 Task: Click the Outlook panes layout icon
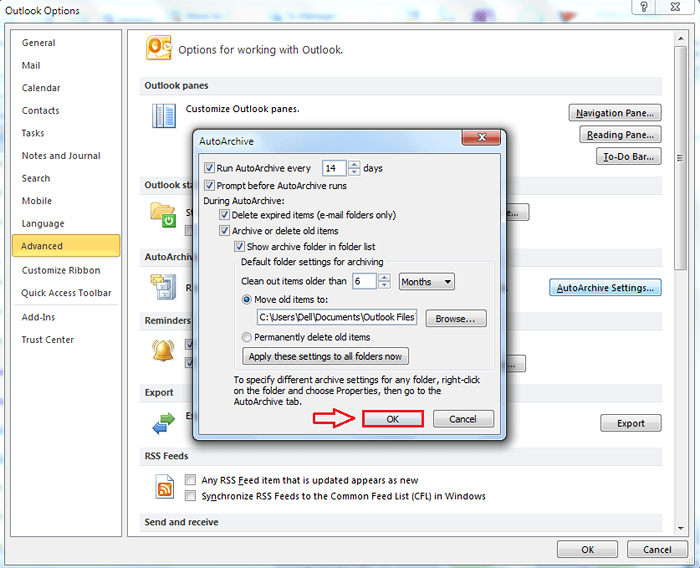click(x=164, y=116)
